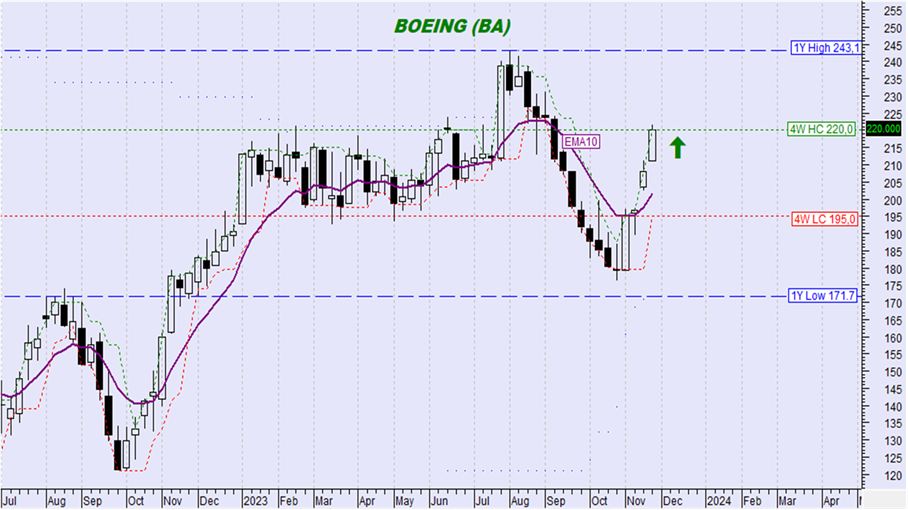Click the 175 value on price axis
This screenshot has width=908, height=510.
(892, 286)
